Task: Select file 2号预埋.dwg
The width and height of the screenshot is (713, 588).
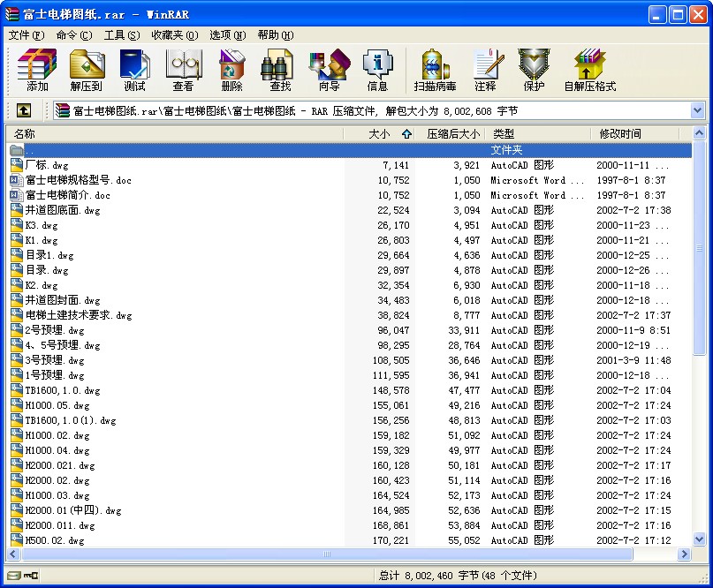Action: tap(55, 330)
